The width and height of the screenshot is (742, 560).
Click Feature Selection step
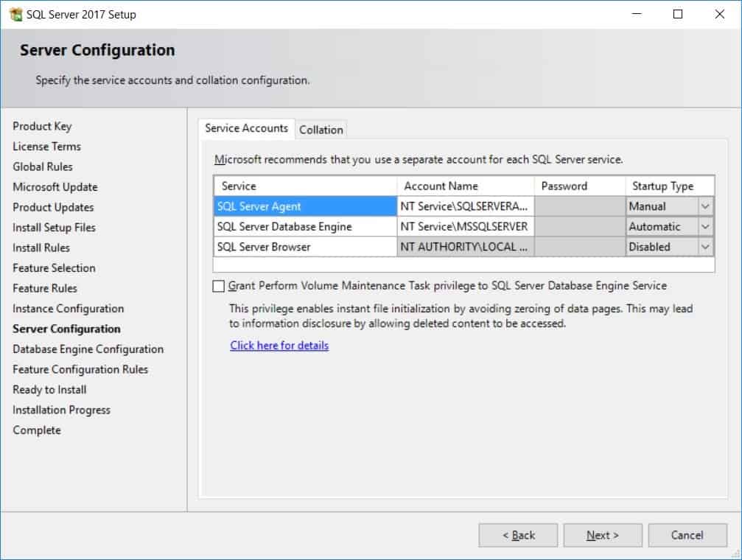point(54,268)
